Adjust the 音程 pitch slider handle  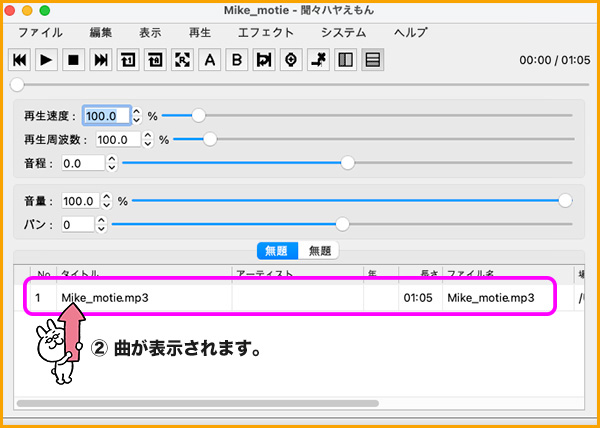347,163
